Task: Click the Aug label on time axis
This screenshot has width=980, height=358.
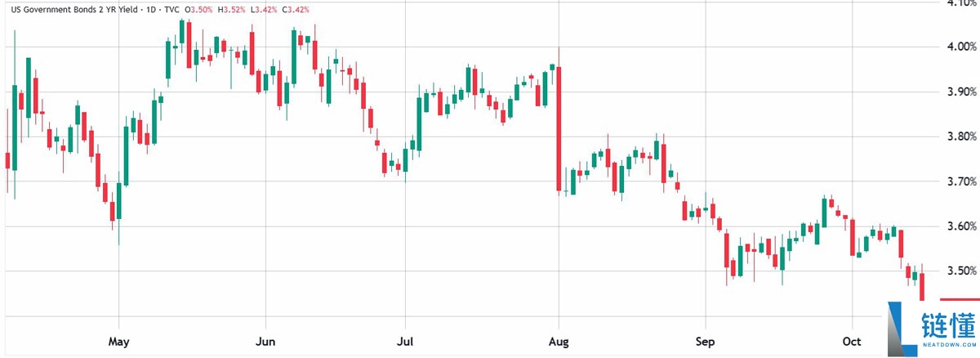Action: click(x=558, y=340)
